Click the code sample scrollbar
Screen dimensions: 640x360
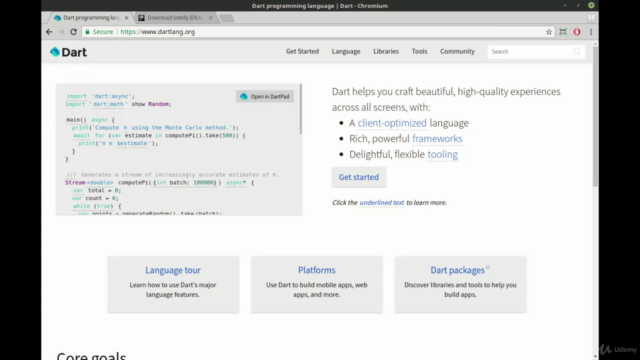tap(301, 109)
